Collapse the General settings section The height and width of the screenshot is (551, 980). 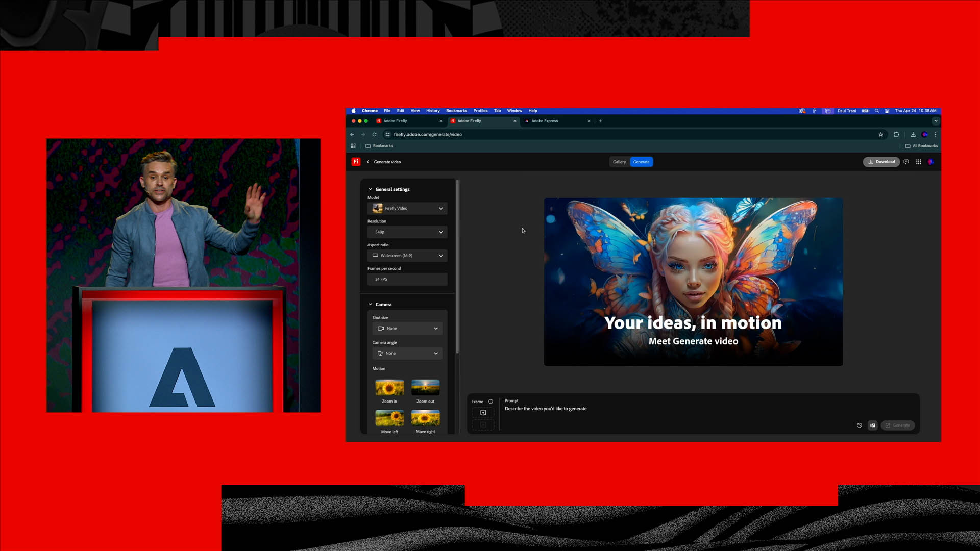pyautogui.click(x=371, y=189)
